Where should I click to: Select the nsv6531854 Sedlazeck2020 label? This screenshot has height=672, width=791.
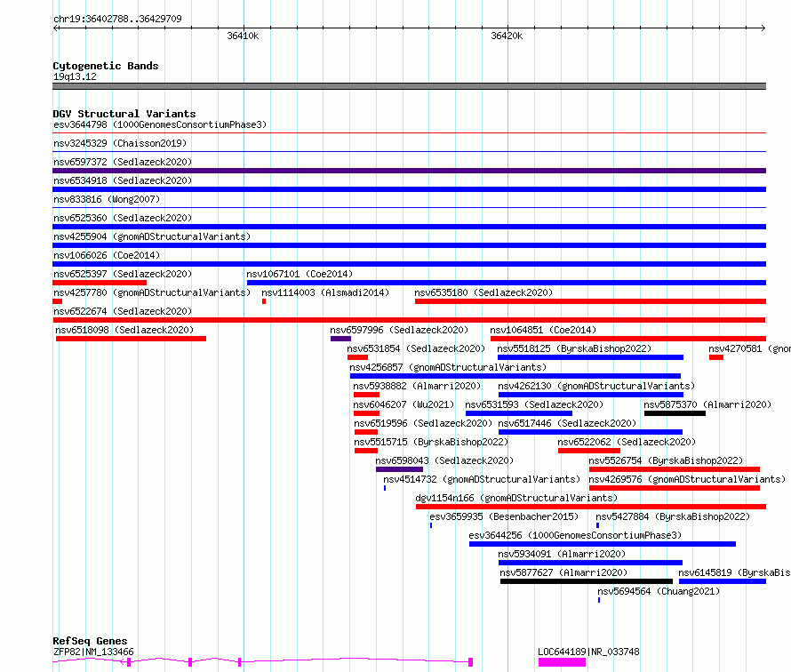416,348
